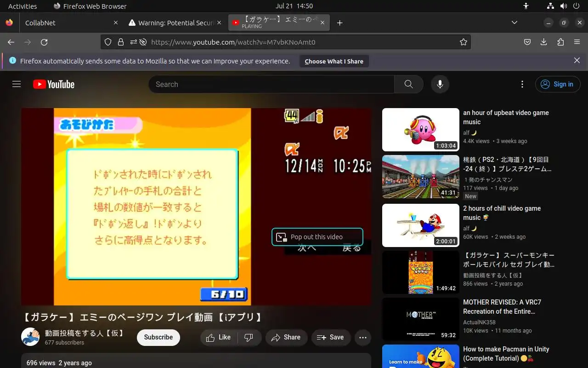Click Sign in button
588x368 pixels.
click(558, 84)
